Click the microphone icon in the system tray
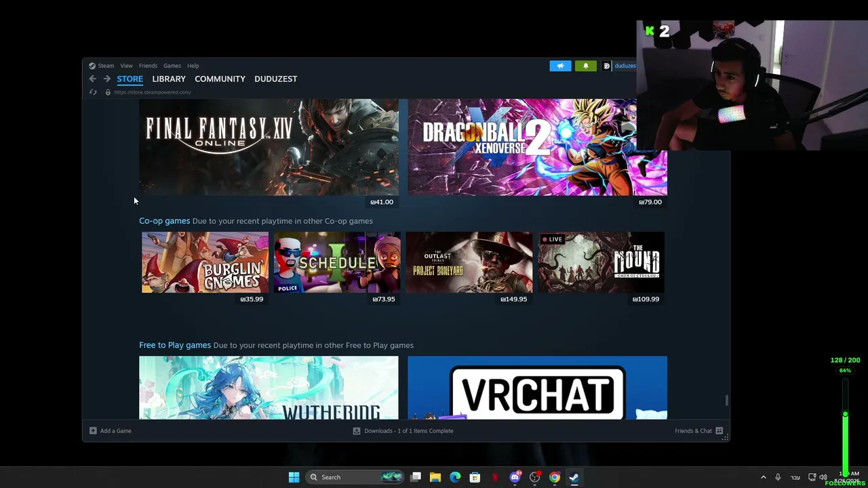This screenshot has height=488, width=868. point(778,477)
